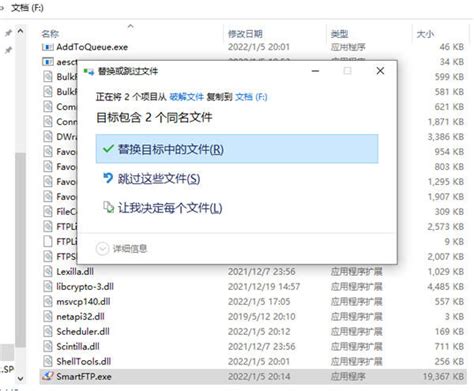The height and width of the screenshot is (391, 474).
Task: Click the 3,386 KB size value
Action: tap(446, 137)
